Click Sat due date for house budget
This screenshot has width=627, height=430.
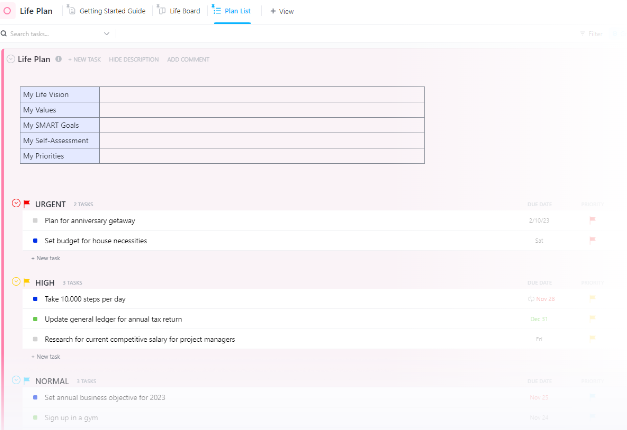pos(539,240)
